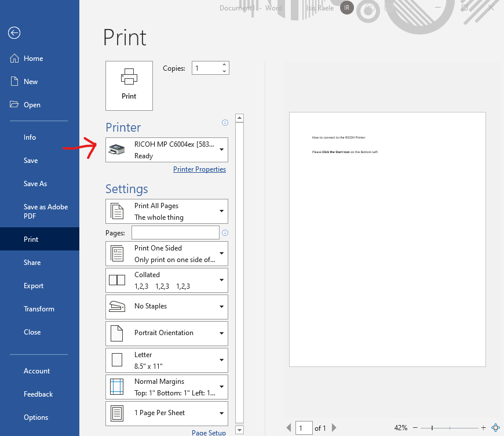
Task: Go to the previous preview page
Action: click(x=288, y=428)
